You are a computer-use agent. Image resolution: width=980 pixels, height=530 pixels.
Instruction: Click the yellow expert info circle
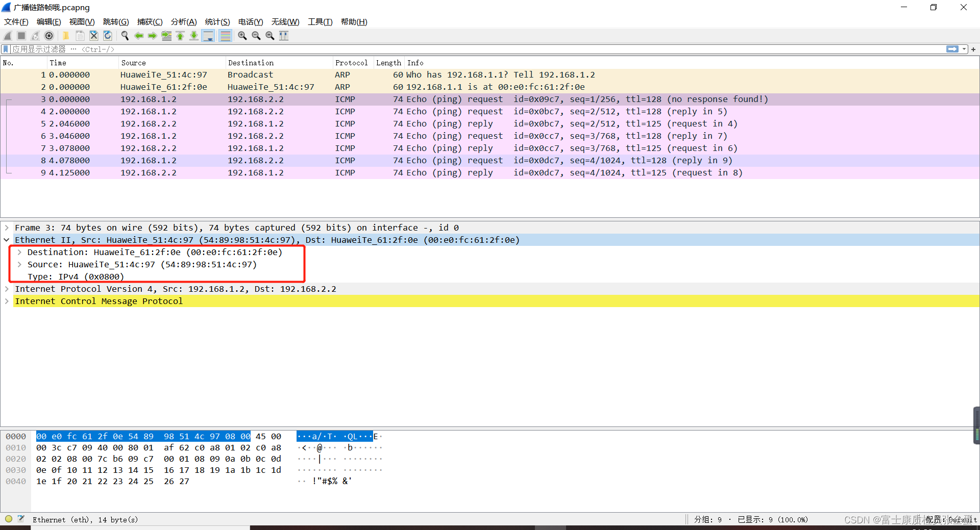coord(9,519)
